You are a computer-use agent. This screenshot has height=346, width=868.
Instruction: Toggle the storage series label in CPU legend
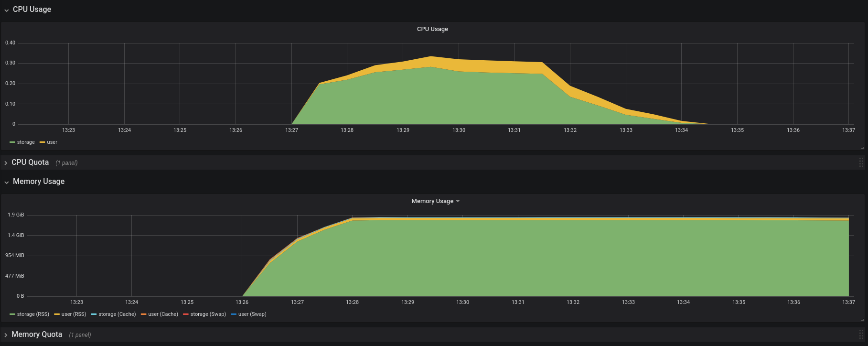pos(26,142)
